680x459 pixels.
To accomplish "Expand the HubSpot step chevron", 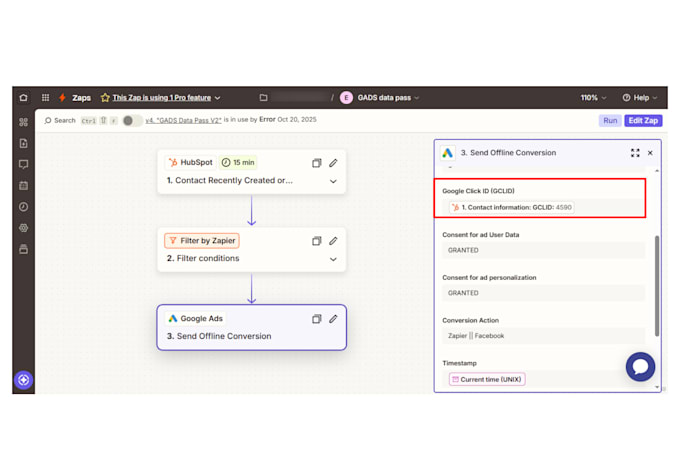I will pyautogui.click(x=333, y=181).
